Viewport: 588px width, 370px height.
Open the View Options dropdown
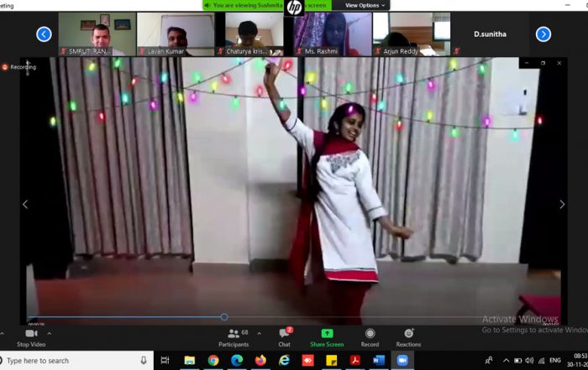[365, 5]
